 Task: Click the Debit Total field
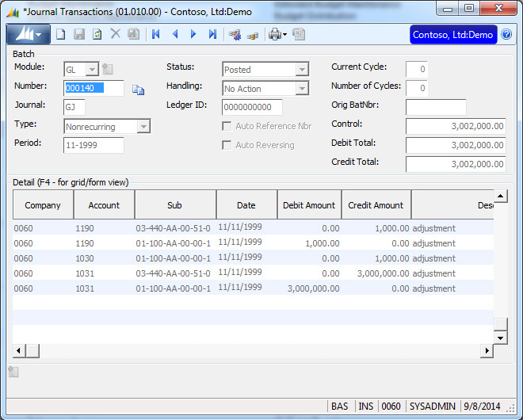pyautogui.click(x=456, y=145)
